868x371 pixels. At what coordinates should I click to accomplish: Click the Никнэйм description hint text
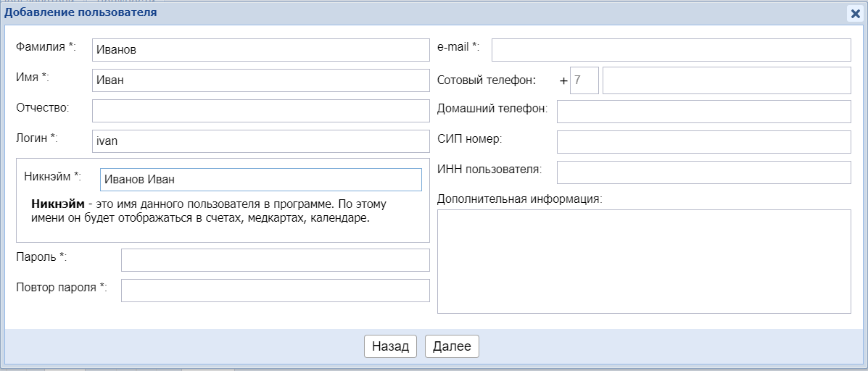pyautogui.click(x=210, y=211)
